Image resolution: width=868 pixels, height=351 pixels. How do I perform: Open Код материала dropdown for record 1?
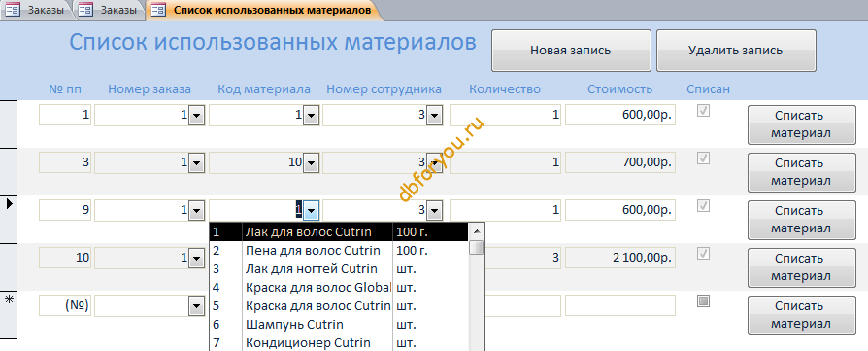click(x=311, y=116)
